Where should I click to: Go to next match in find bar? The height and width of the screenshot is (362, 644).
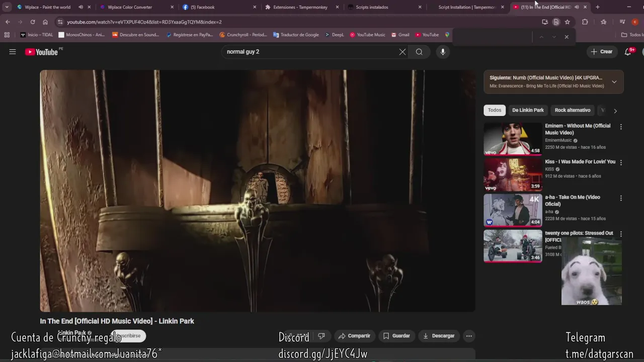coord(554,37)
